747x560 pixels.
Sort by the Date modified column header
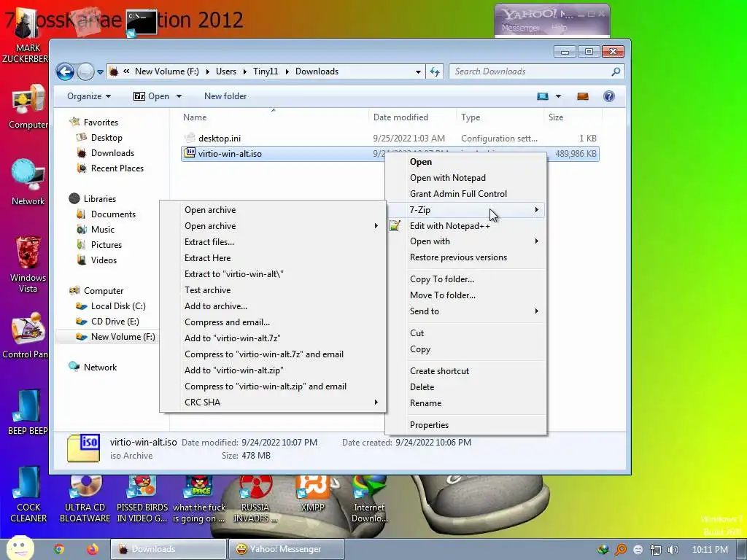(x=400, y=117)
